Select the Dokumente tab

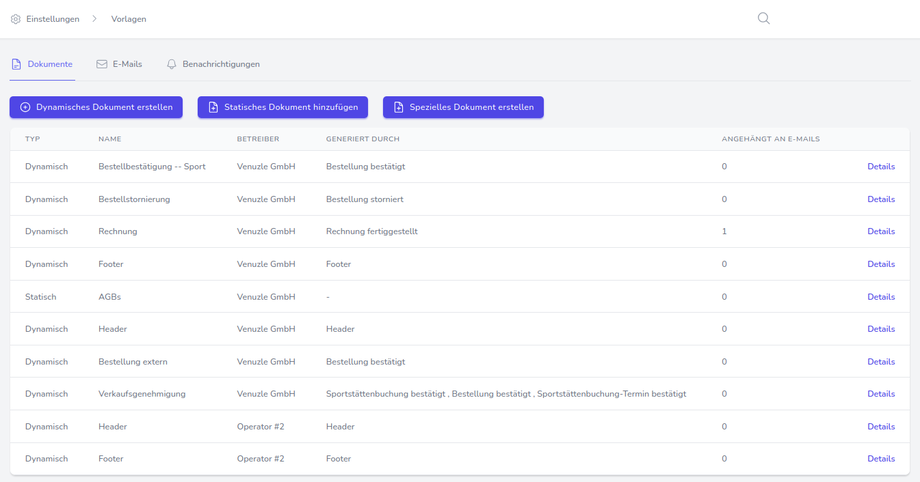pyautogui.click(x=49, y=64)
